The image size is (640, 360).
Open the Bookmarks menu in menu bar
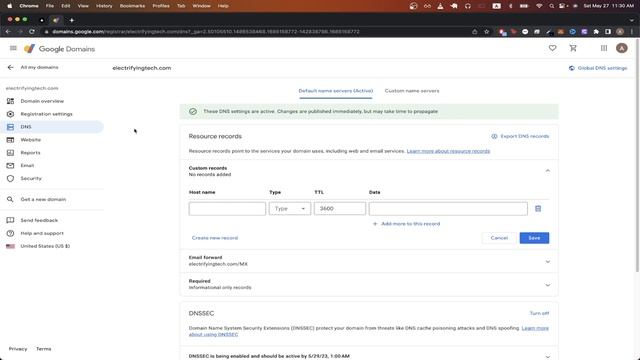(x=132, y=6)
